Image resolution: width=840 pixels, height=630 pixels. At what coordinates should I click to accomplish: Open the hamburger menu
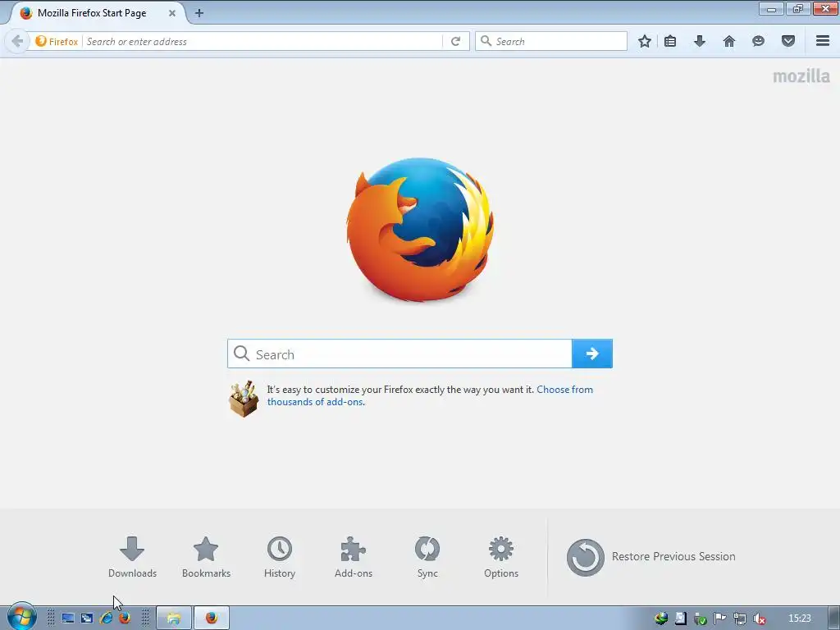click(x=823, y=41)
